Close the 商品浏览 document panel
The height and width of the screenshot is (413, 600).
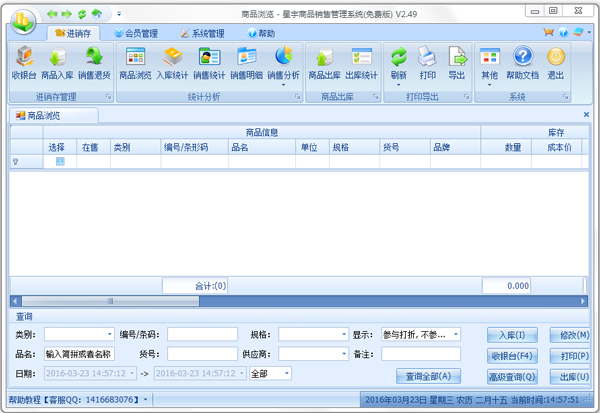(x=586, y=114)
